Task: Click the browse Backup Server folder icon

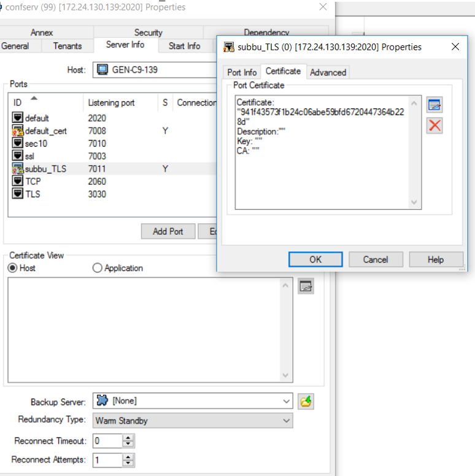Action: pos(306,401)
